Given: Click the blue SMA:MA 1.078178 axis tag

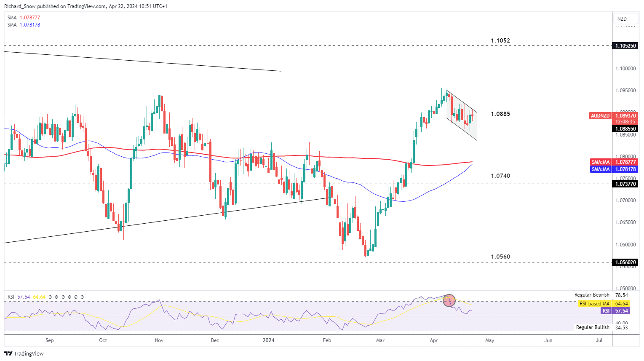Looking at the screenshot, I should (614, 169).
